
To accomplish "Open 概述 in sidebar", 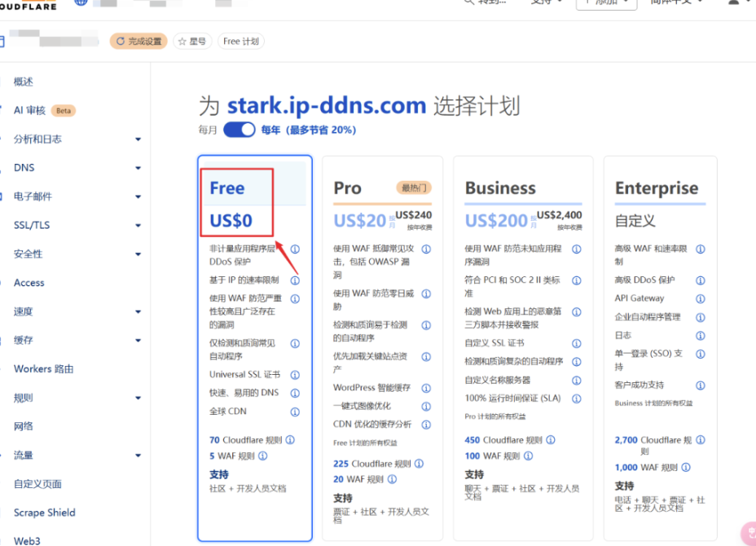I will [x=23, y=82].
